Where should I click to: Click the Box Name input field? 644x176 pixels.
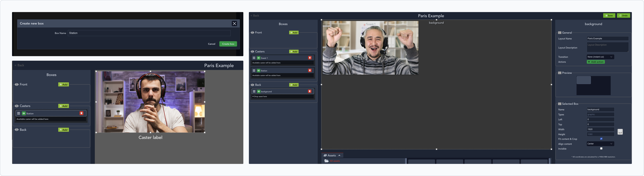(149, 33)
